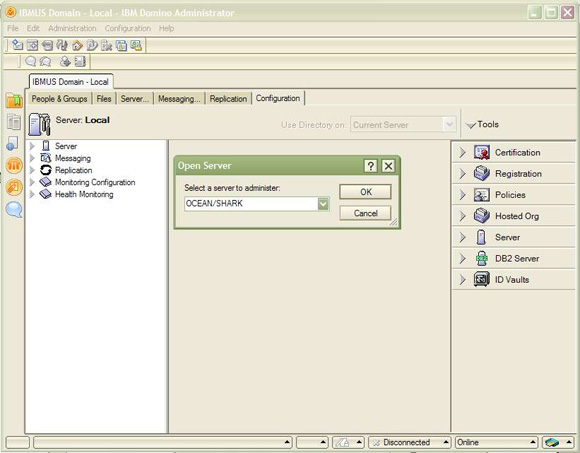This screenshot has width=580, height=453.
Task: Click the seventh toolbar icon with document and pencil
Action: click(107, 45)
